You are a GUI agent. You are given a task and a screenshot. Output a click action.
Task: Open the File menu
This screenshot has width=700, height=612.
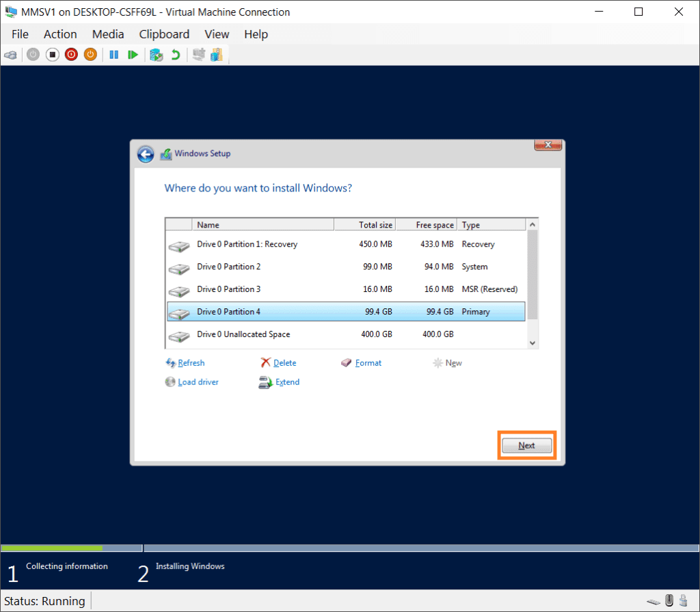tap(20, 34)
